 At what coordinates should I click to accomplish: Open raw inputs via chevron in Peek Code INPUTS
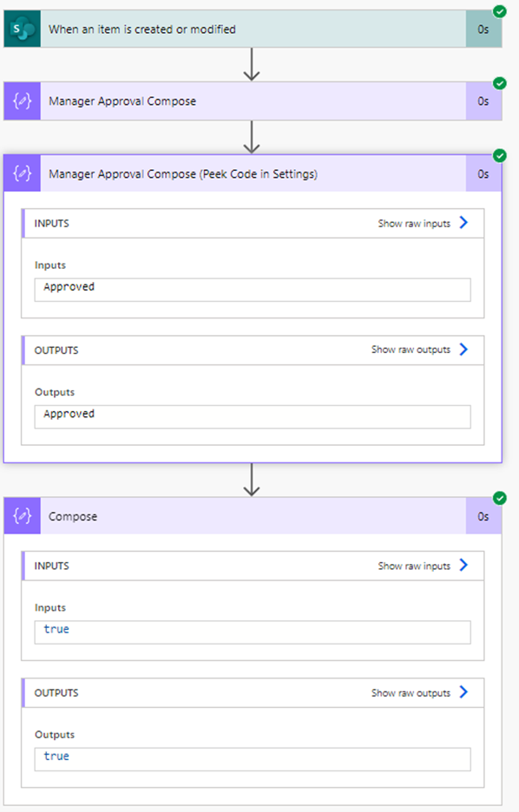[x=464, y=223]
